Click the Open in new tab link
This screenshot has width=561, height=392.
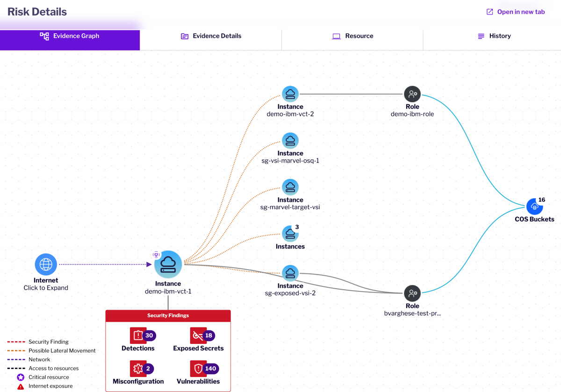tap(516, 12)
